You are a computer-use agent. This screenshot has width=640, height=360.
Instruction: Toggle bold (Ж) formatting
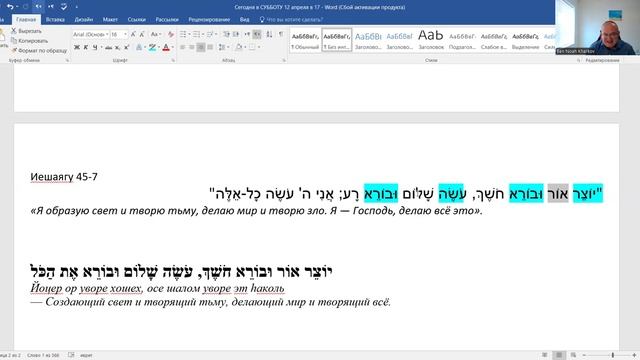coord(77,47)
